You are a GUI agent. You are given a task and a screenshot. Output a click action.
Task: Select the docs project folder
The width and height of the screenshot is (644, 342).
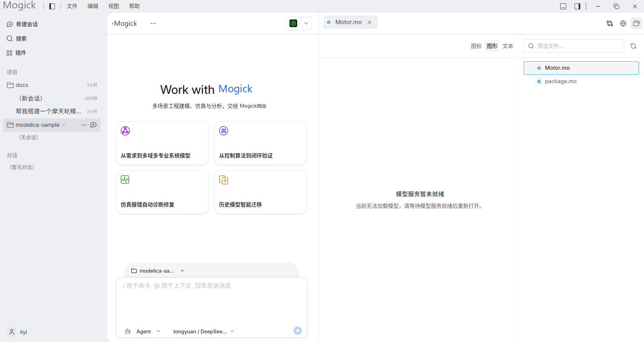(52, 85)
